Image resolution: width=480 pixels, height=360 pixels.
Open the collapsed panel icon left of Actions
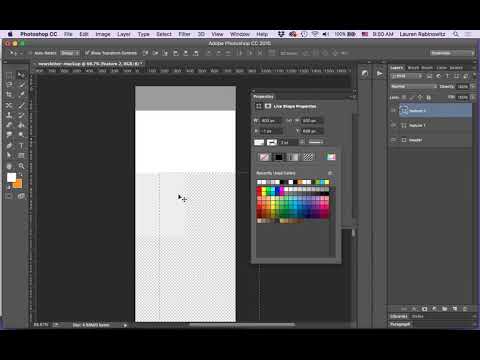[x=365, y=74]
